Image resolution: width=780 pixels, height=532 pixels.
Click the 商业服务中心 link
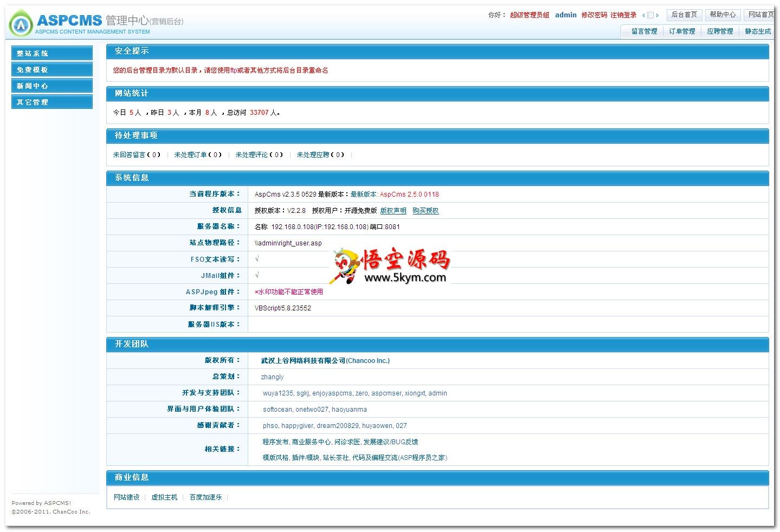tap(311, 442)
